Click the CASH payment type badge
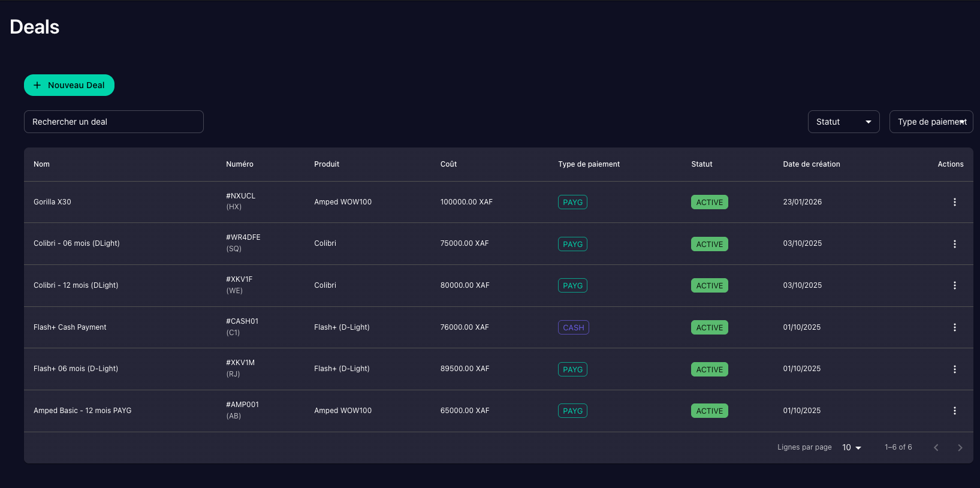This screenshot has height=488, width=980. coord(573,327)
